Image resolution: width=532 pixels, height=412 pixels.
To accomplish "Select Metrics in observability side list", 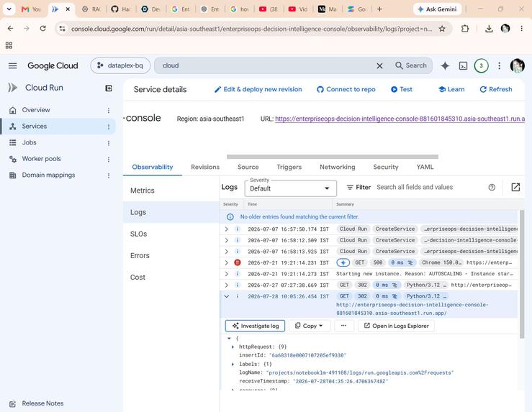I will tap(171, 191).
